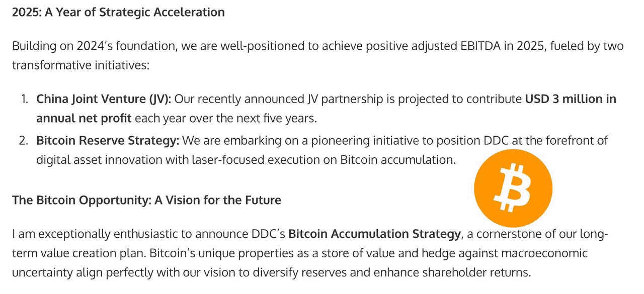This screenshot has height=294, width=644.
Task: Click the heading "2025: A Year of Strategic Acceleration"
Action: 118,12
